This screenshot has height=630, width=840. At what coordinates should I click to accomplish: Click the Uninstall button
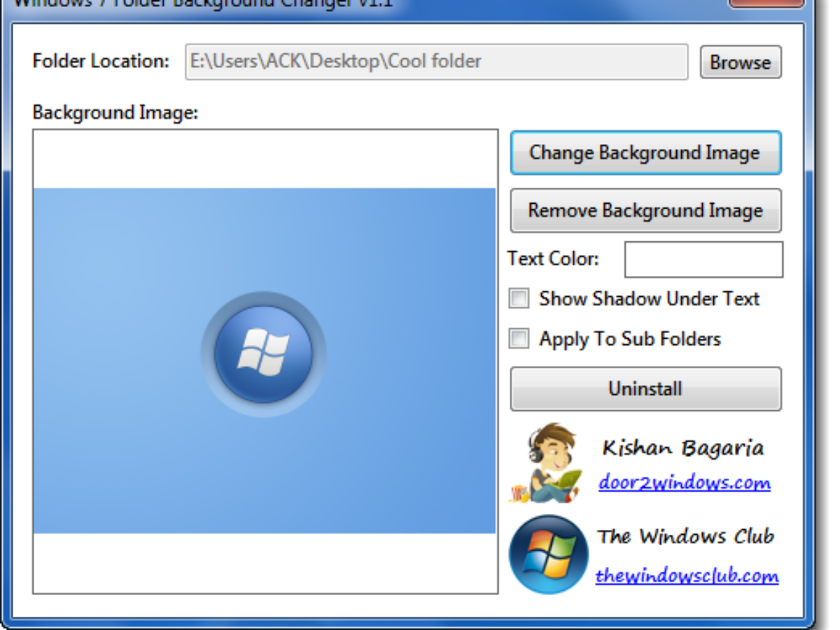coord(645,388)
